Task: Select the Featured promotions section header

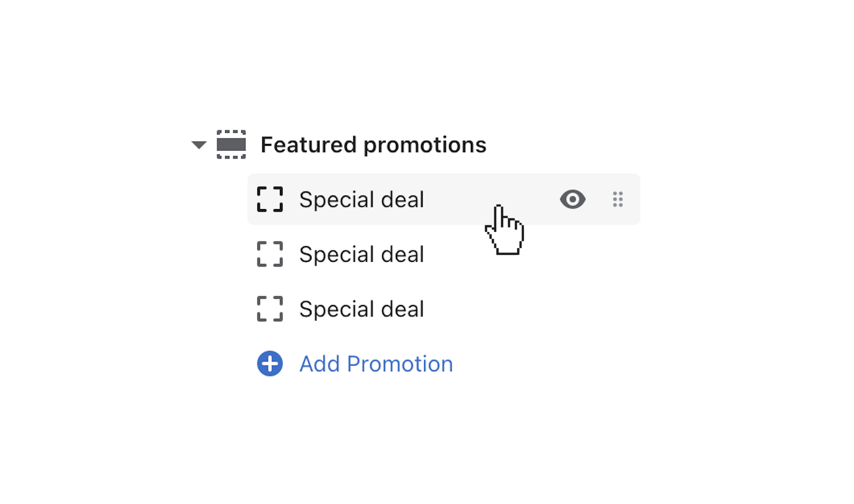Action: (x=373, y=144)
